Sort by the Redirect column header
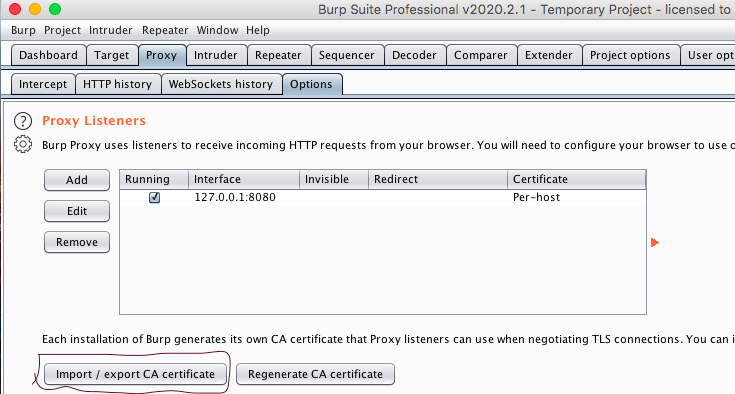The image size is (735, 394). click(438, 179)
